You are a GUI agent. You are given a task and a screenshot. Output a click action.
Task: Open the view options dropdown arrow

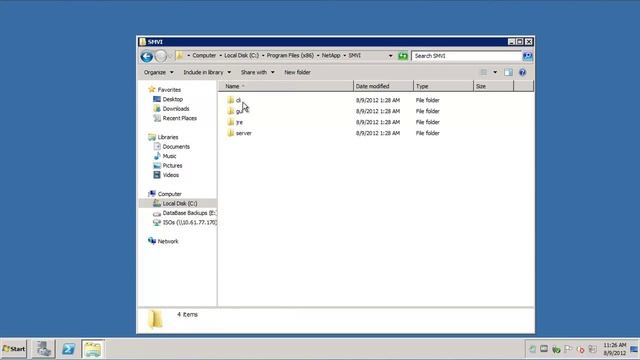click(495, 72)
